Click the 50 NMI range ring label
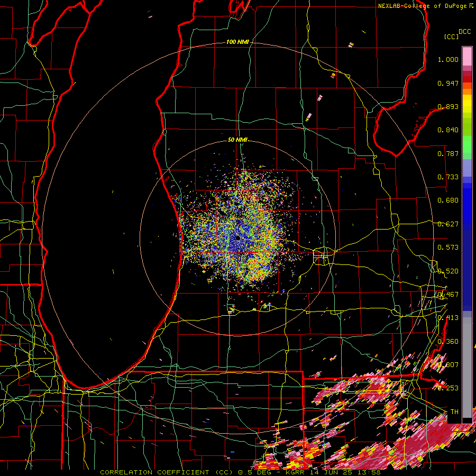Viewport: 476px width, 476px height. click(237, 140)
